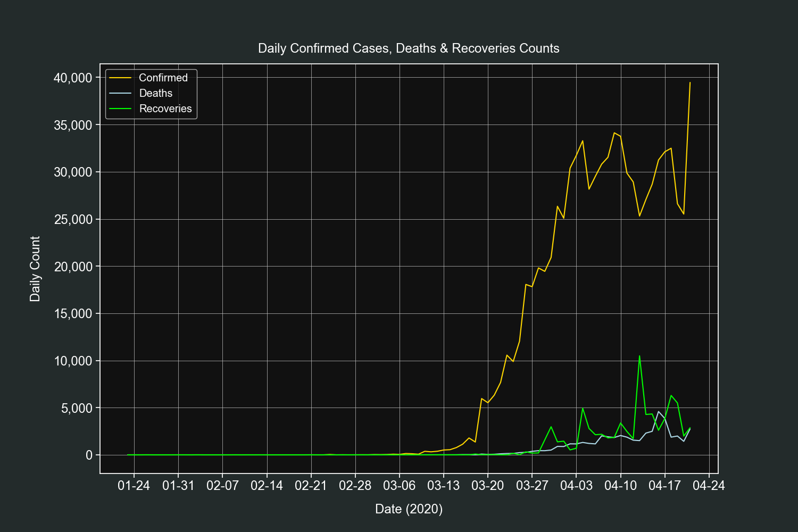Click the 10,000 y-axis tick label

(x=73, y=361)
